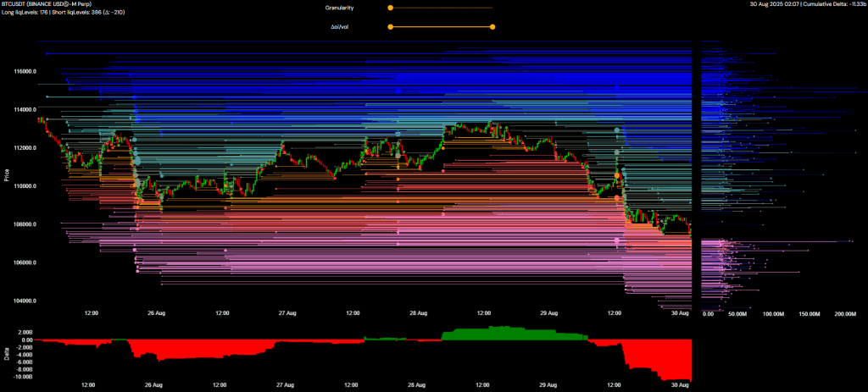Click the middle of the Granularity slider track
Image resolution: width=868 pixels, height=392 pixels.
tap(441, 8)
